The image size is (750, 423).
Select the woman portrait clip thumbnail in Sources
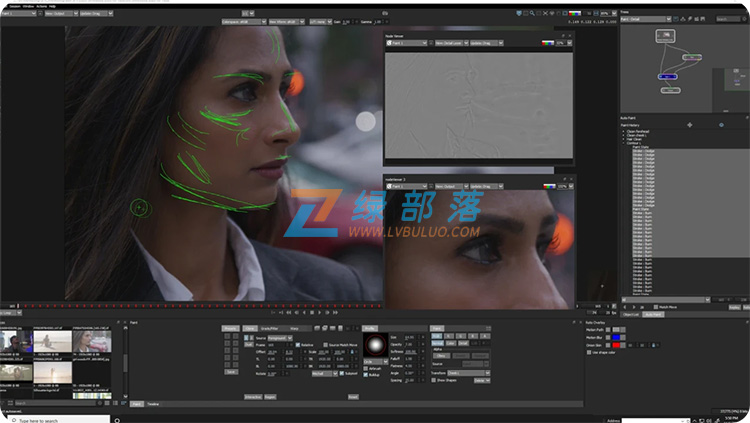92,342
